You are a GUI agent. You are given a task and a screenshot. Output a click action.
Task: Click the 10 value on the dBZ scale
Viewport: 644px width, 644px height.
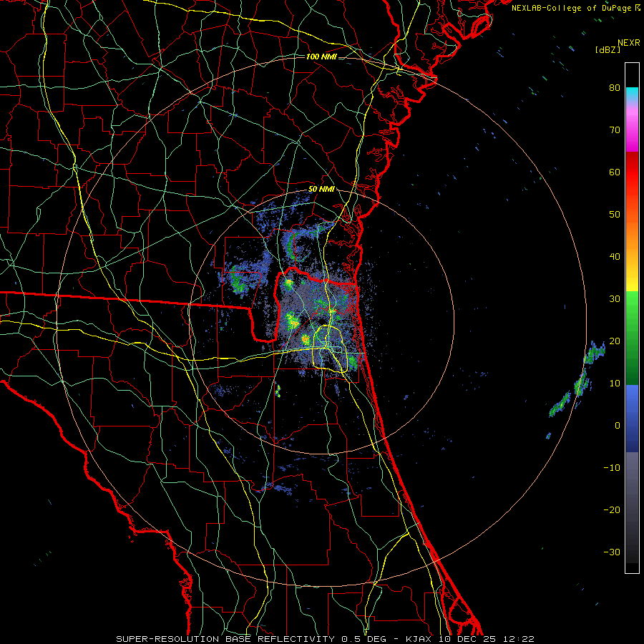click(x=615, y=384)
